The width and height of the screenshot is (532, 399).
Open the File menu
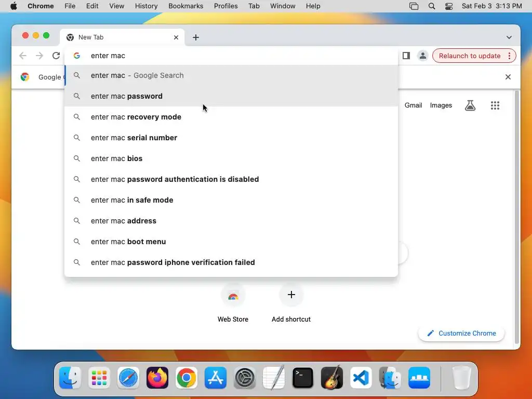pos(70,6)
